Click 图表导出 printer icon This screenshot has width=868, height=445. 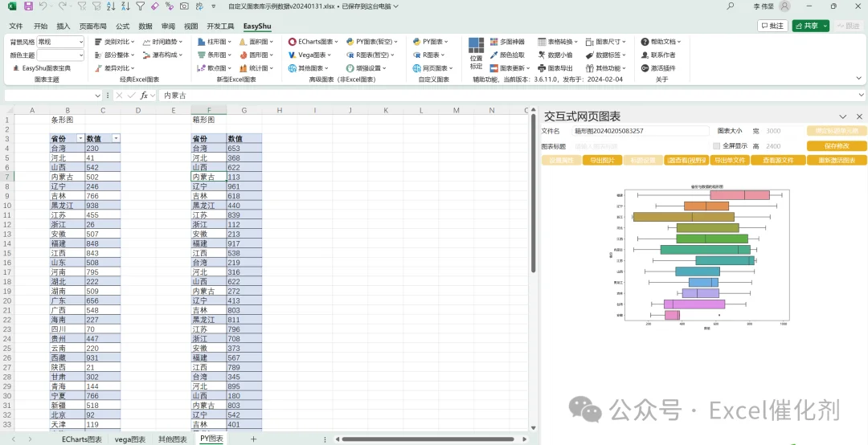(555, 68)
